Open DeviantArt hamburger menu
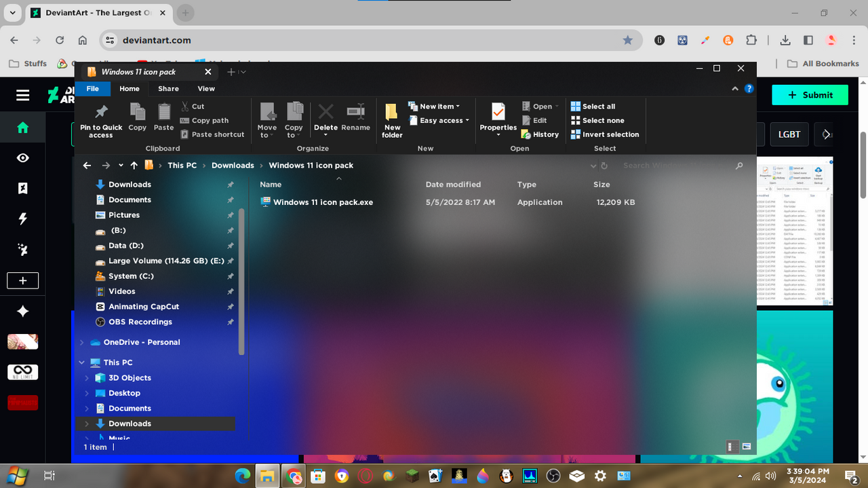The height and width of the screenshot is (488, 868). (x=23, y=95)
